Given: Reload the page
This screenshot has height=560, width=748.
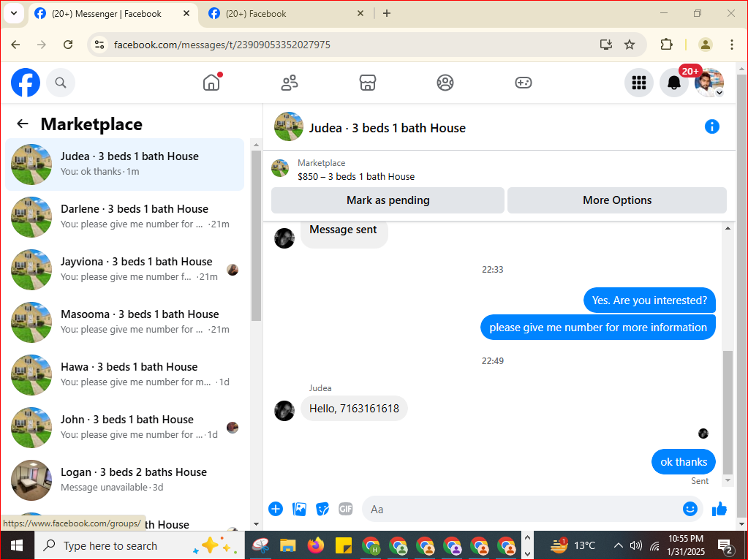Looking at the screenshot, I should coord(68,45).
